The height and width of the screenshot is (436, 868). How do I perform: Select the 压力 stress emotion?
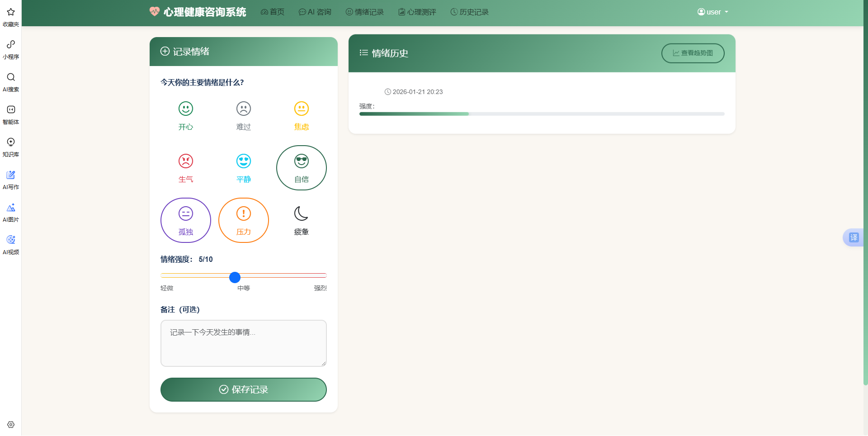pyautogui.click(x=243, y=220)
